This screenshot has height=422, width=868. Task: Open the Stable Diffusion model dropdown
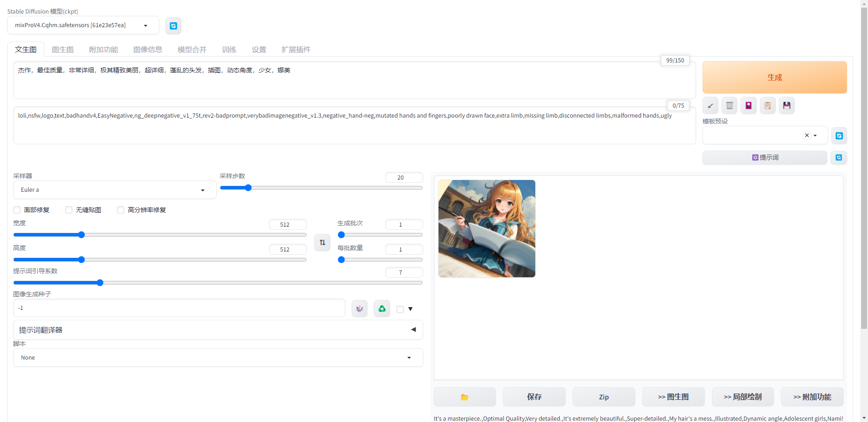(83, 25)
